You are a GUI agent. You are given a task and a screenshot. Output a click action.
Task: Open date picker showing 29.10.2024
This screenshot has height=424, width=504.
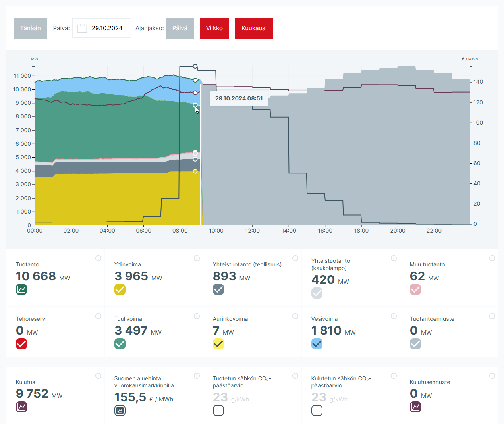107,28
